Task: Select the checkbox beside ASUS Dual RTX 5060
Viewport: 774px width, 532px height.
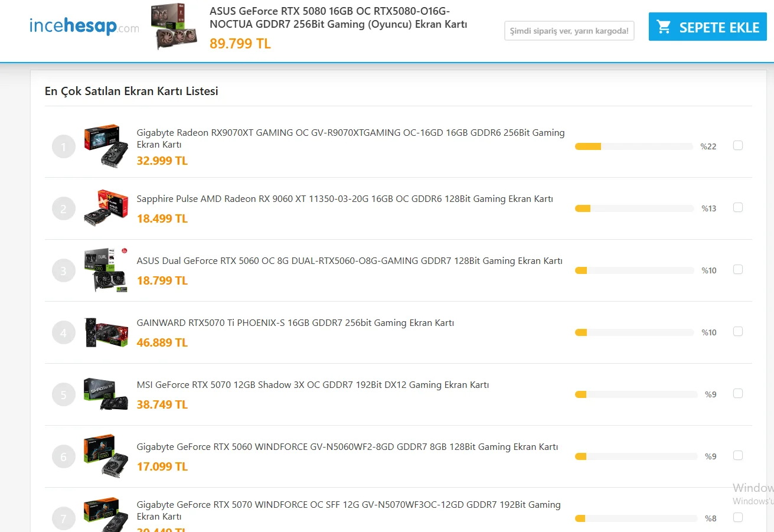Action: coord(738,269)
